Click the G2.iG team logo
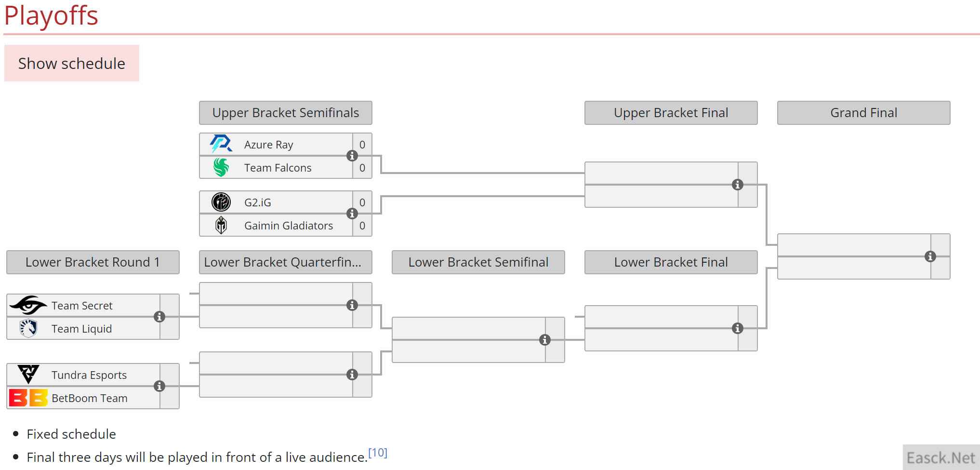Viewport: 980px width, 470px height. pos(221,202)
